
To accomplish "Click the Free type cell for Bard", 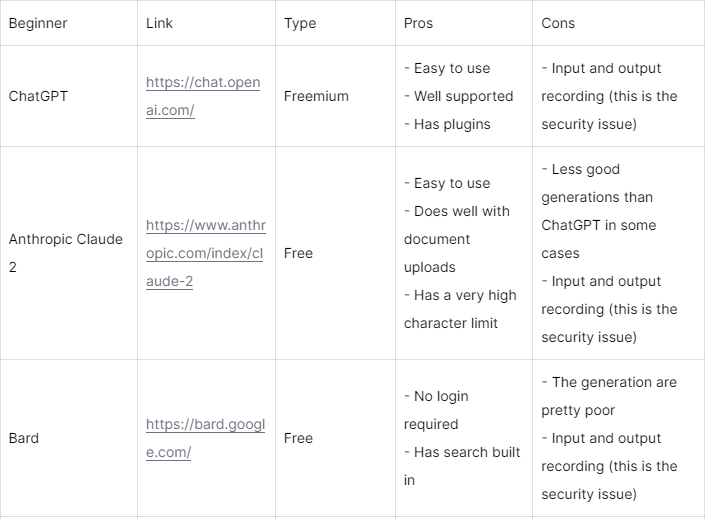I will tap(298, 438).
